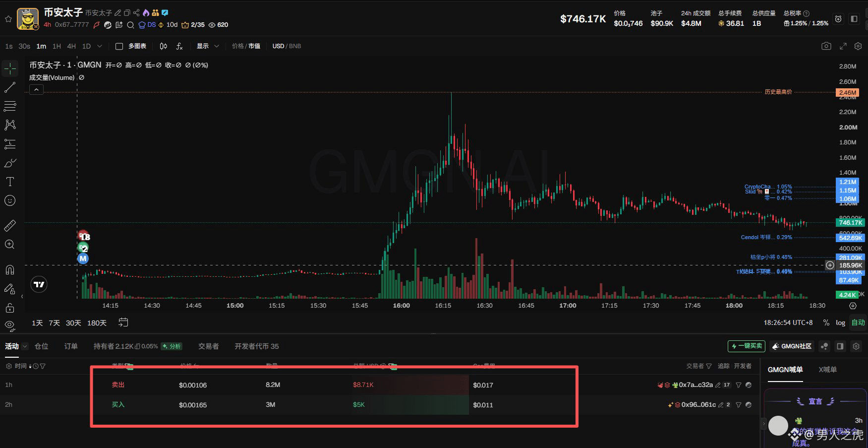Viewport: 868px width, 448px height.
Task: Open trader address 0x7a...c32a
Action: pyautogui.click(x=696, y=385)
